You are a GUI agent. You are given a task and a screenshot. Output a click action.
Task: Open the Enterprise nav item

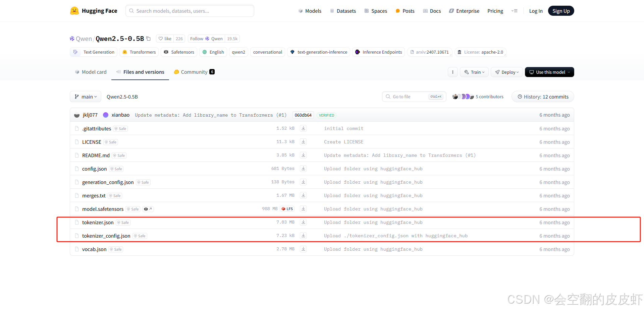[464, 11]
